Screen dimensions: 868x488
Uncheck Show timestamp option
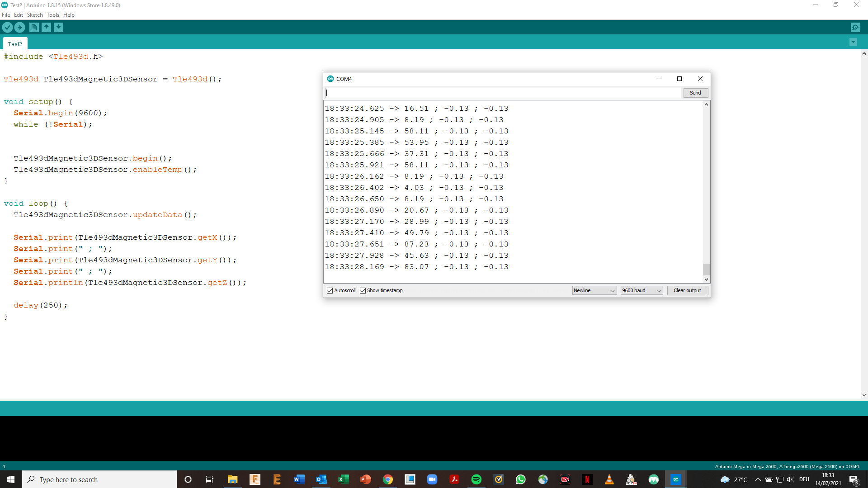click(x=363, y=290)
